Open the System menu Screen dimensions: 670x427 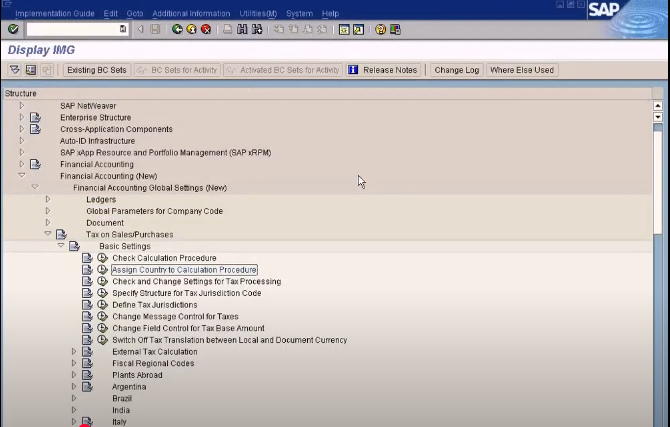pos(299,14)
